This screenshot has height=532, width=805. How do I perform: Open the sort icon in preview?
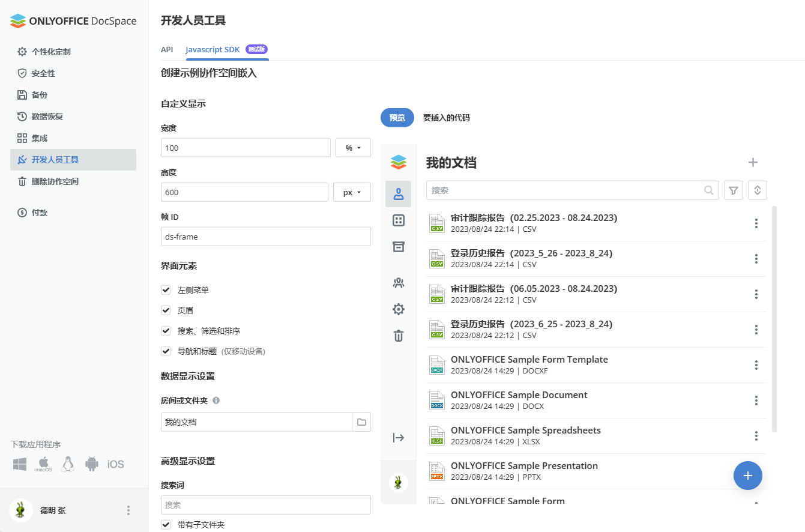[758, 190]
